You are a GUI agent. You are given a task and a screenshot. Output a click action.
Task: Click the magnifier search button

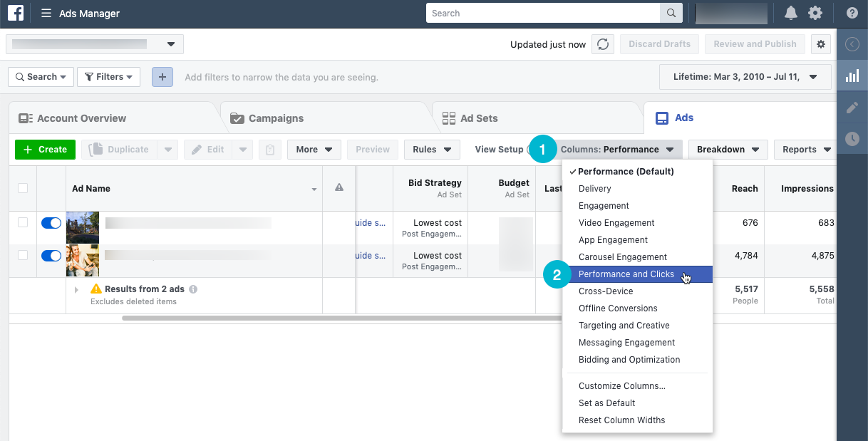[671, 13]
